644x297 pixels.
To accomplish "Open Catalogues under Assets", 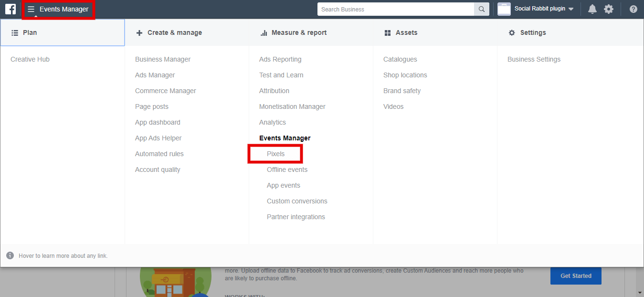I will (x=400, y=59).
